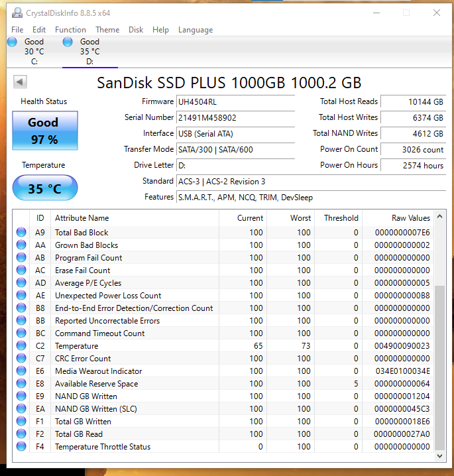Click the Good 97 % health status button
Screen dimensions: 454x476
coord(45,131)
